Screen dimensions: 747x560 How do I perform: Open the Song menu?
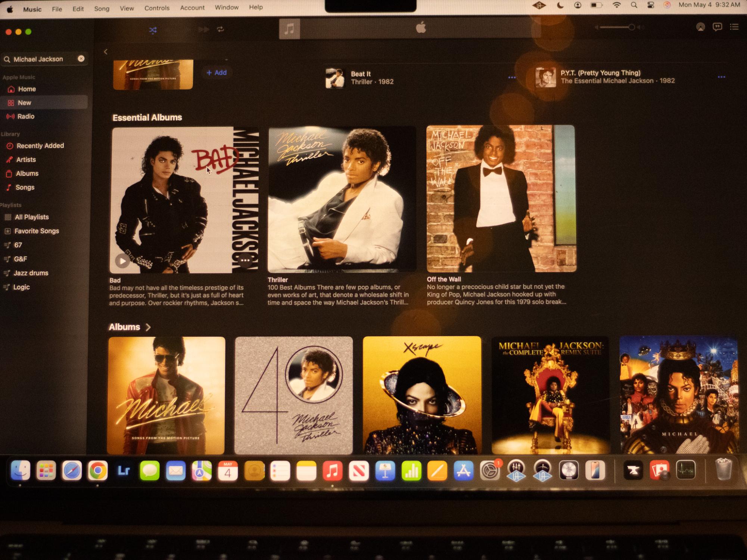click(102, 8)
